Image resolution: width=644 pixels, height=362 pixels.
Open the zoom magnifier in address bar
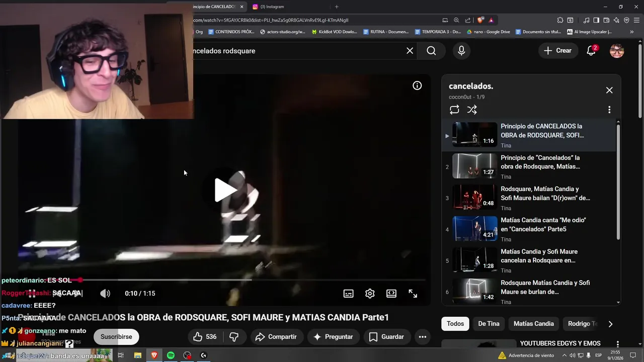(x=456, y=20)
